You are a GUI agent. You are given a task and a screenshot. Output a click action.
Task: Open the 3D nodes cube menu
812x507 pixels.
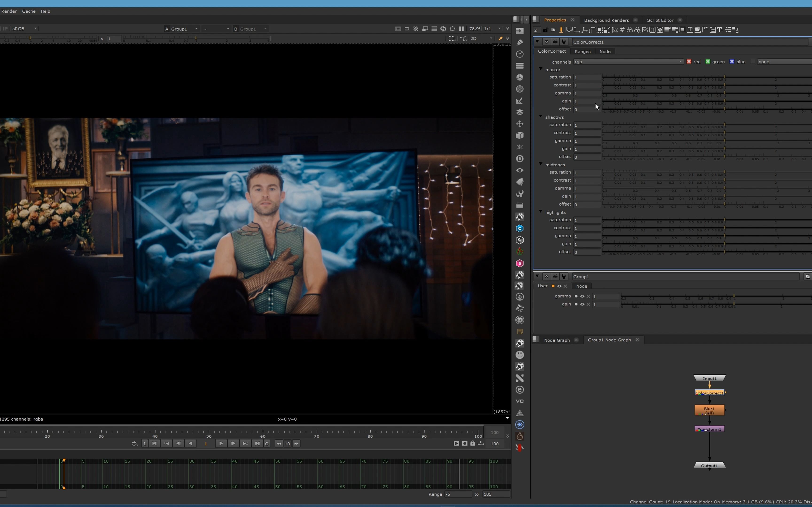[x=520, y=135]
